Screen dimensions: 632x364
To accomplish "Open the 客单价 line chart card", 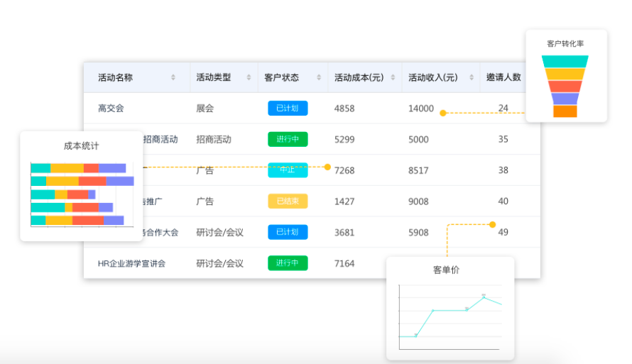I will (450, 309).
